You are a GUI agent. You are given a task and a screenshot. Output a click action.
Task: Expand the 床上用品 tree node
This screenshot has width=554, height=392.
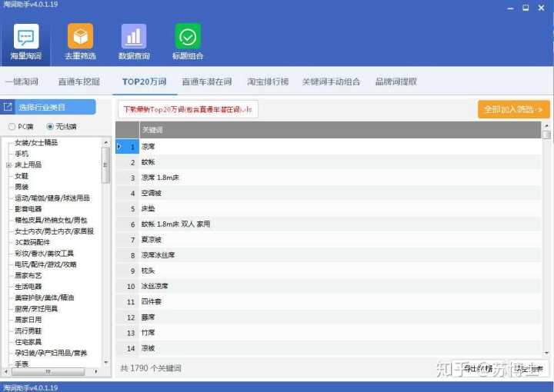click(8, 164)
